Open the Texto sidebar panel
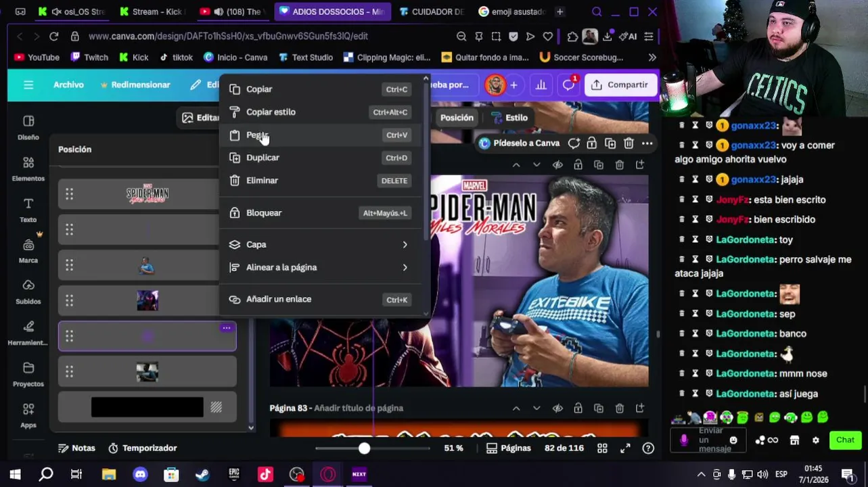The image size is (868, 487). pos(28,210)
